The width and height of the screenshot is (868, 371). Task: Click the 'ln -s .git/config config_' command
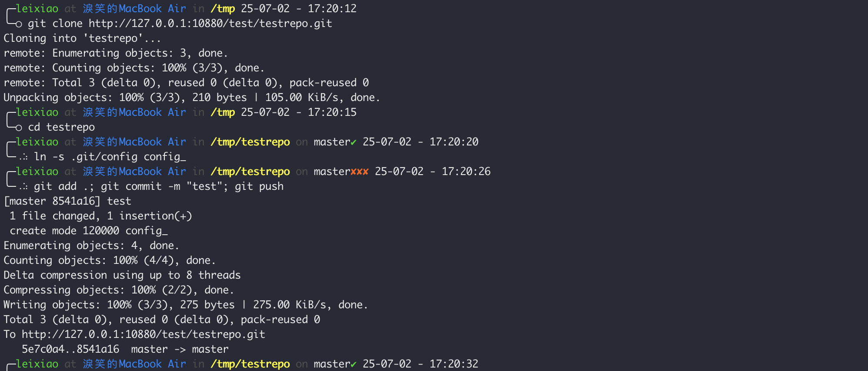(110, 157)
